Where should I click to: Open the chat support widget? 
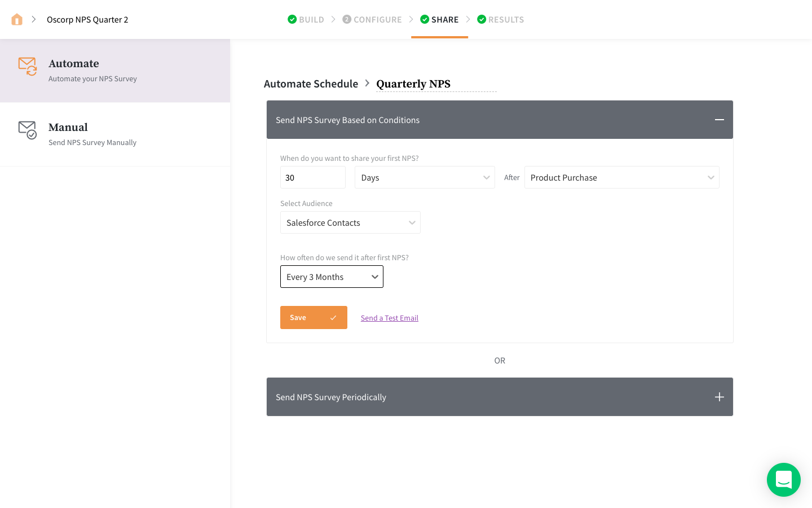pos(783,480)
